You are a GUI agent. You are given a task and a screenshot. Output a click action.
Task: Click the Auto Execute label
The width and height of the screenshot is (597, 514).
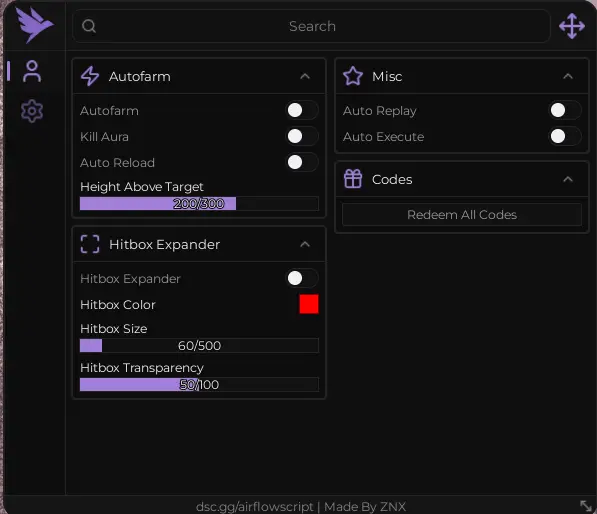(383, 137)
